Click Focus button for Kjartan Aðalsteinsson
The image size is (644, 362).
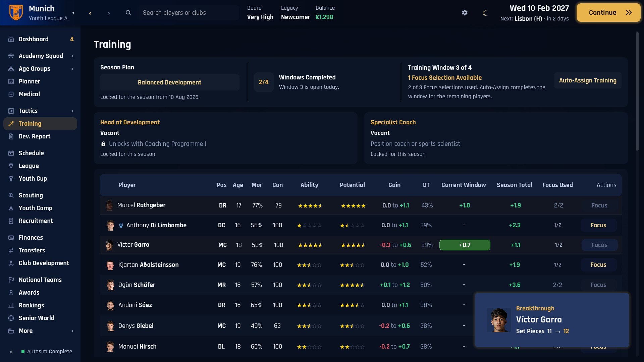point(598,265)
